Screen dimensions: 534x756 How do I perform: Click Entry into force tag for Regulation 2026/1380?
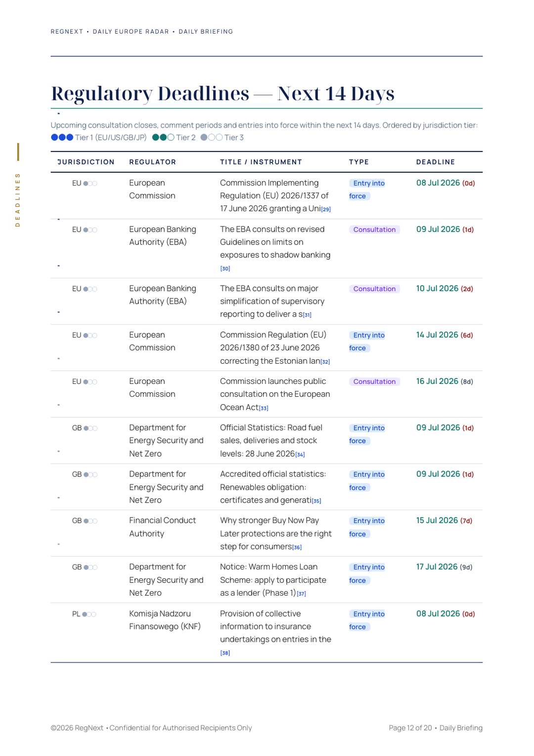point(367,341)
